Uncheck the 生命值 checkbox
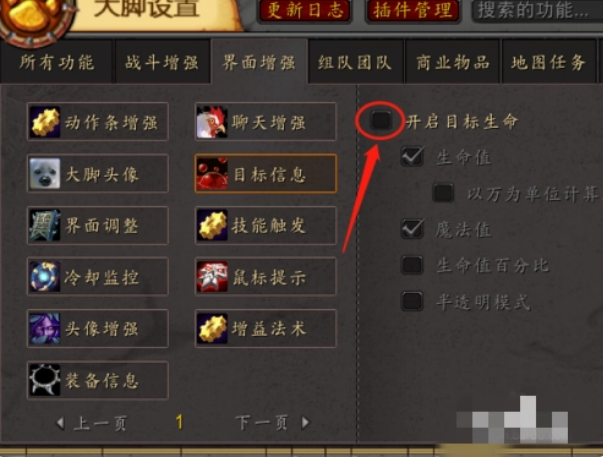The image size is (603, 457). (412, 156)
